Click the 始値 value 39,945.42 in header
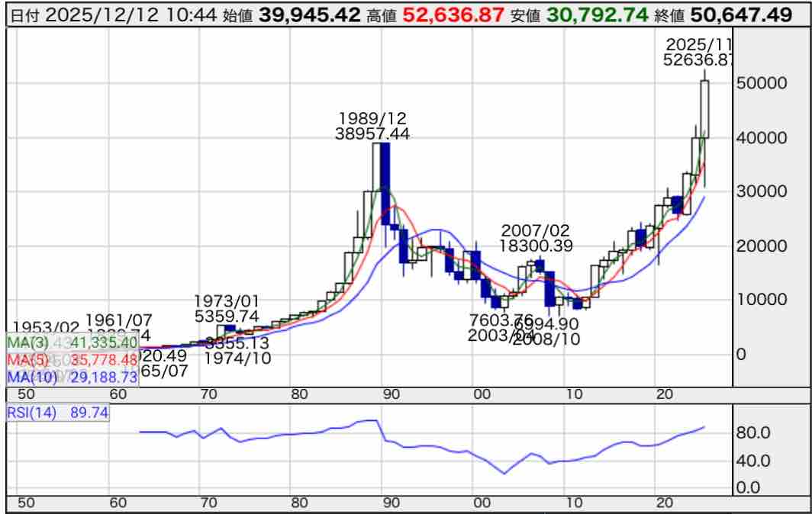This screenshot has height=514, width=812. [308, 14]
